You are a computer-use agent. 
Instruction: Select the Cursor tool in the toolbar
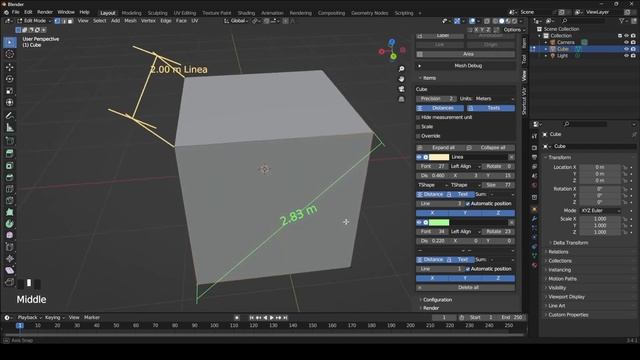[x=10, y=54]
